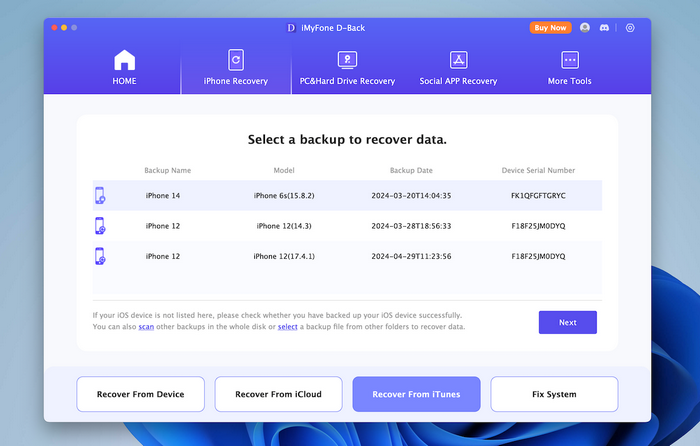The width and height of the screenshot is (700, 446).
Task: Click the iPhone Recovery phone icon
Action: click(236, 60)
